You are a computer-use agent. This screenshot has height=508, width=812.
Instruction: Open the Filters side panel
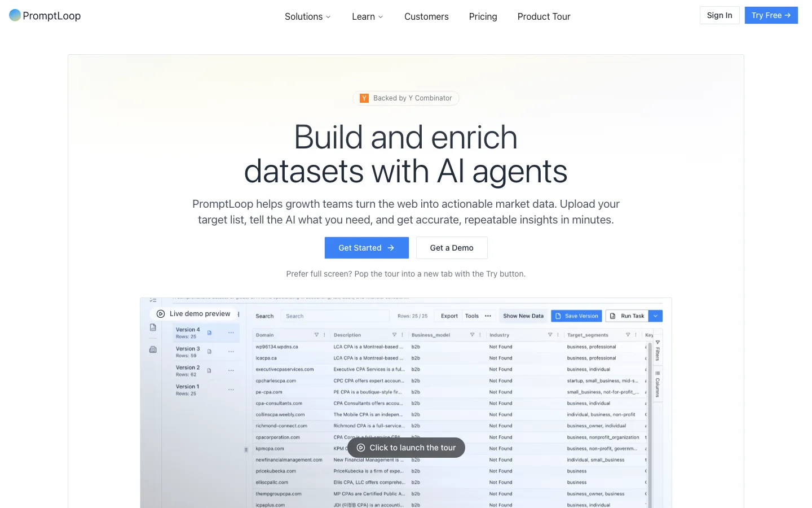point(657,350)
